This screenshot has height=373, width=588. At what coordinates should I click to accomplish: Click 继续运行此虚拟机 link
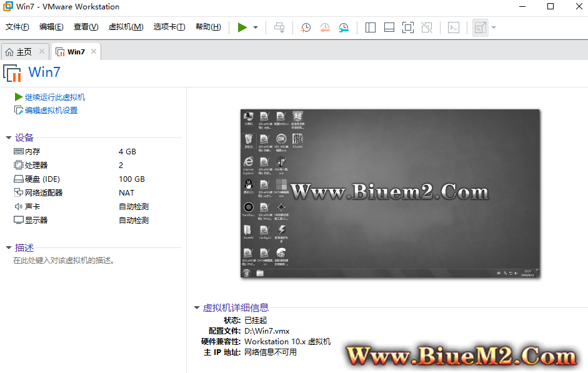point(54,97)
